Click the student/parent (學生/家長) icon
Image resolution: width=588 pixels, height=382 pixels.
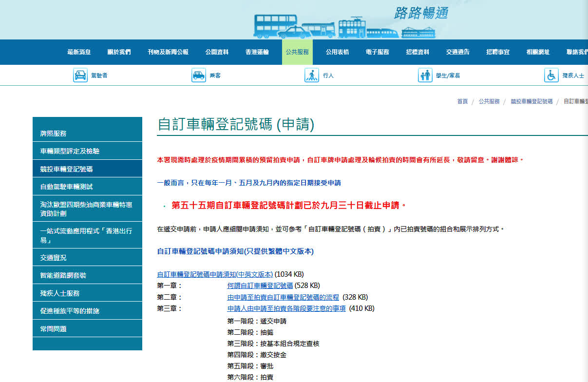pos(425,76)
